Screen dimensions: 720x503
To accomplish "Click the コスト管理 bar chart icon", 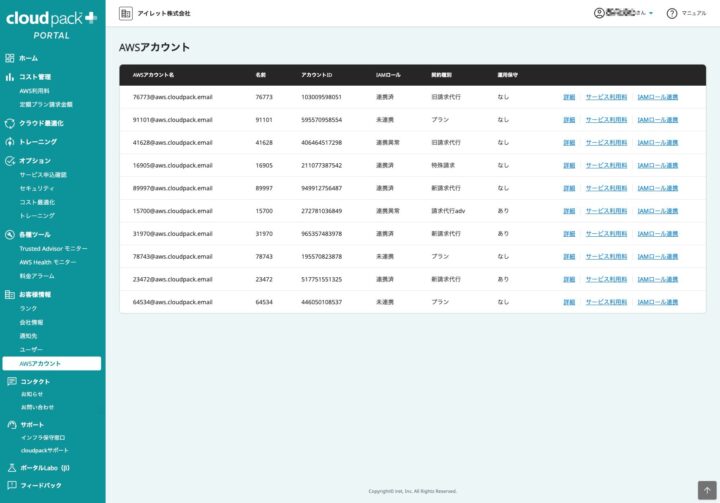I will 10,77.
